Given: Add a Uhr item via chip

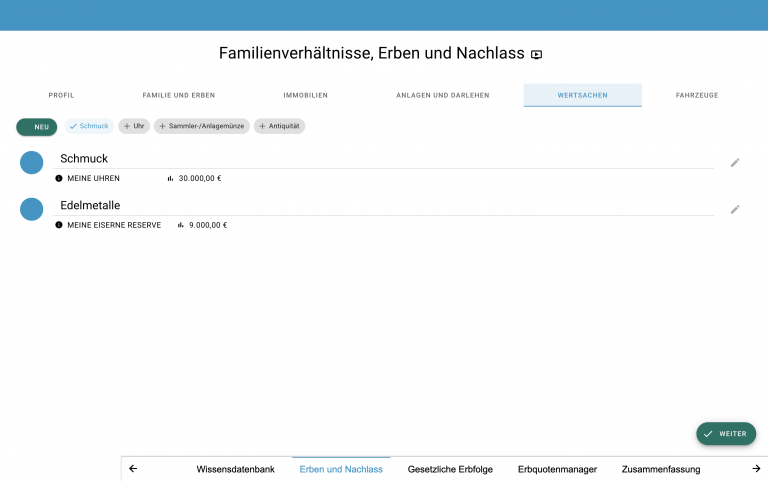Looking at the screenshot, I should point(134,126).
